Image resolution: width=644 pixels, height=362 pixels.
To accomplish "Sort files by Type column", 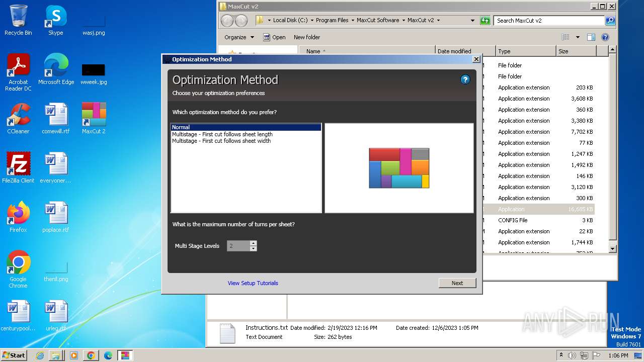I will point(526,51).
